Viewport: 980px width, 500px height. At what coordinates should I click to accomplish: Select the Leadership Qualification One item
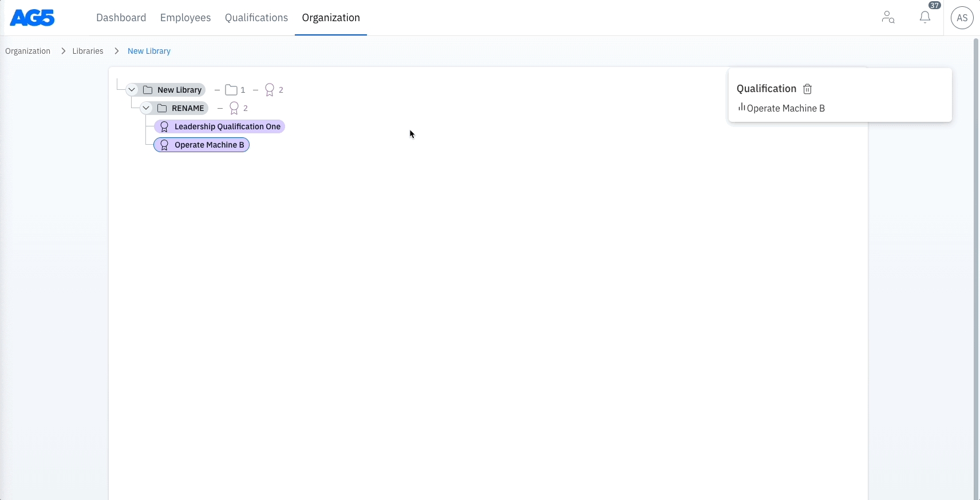point(227,126)
